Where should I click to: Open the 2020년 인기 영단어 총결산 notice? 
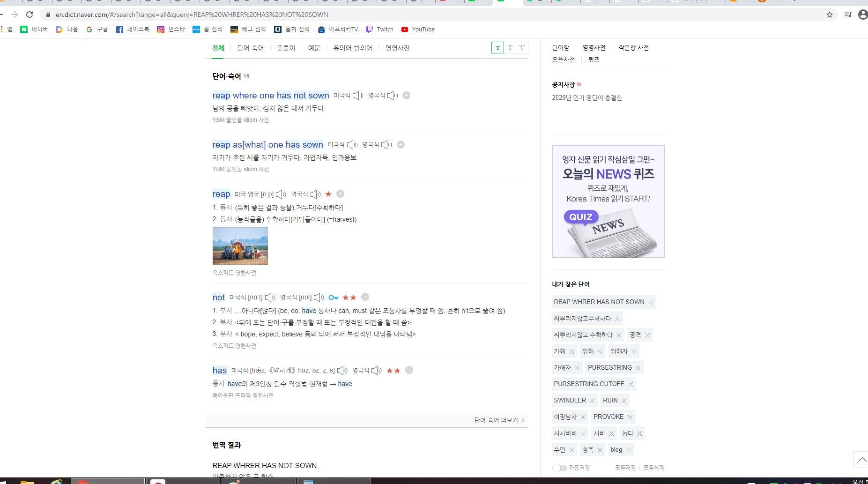click(x=587, y=98)
